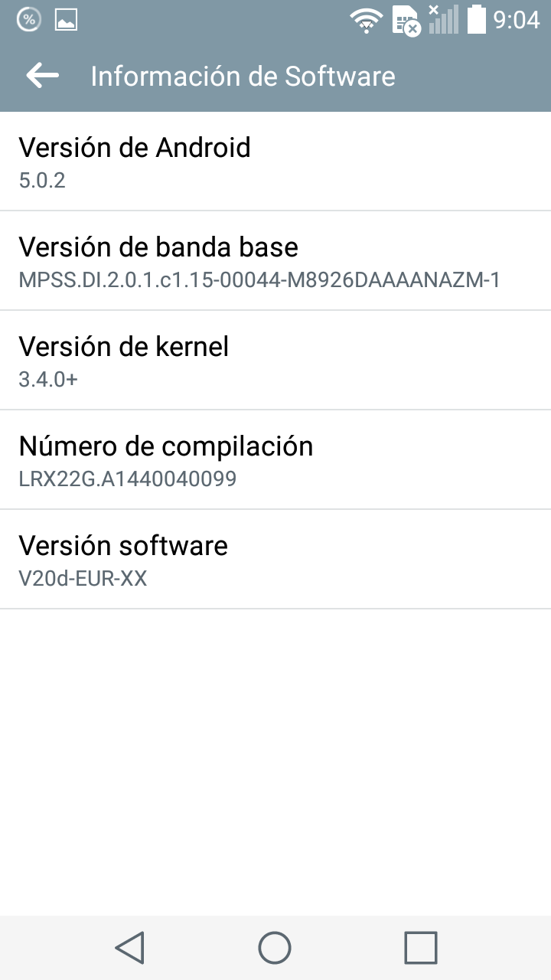Open the Versión software entry
Viewport: 551px width, 980px height.
click(275, 560)
